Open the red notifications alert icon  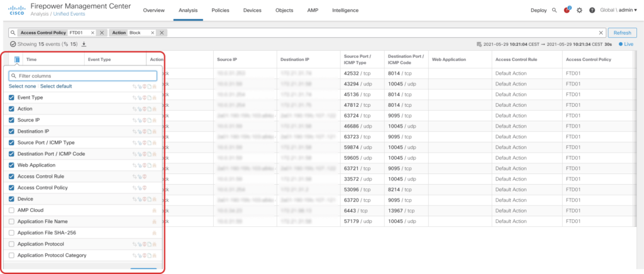pos(567,10)
